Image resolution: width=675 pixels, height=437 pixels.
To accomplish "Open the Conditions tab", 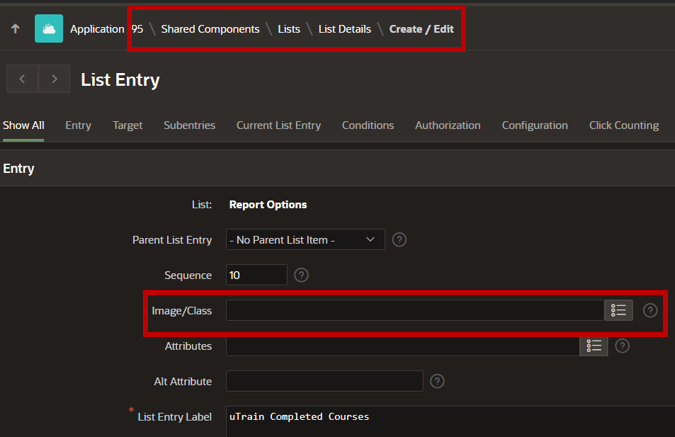I will (x=368, y=125).
